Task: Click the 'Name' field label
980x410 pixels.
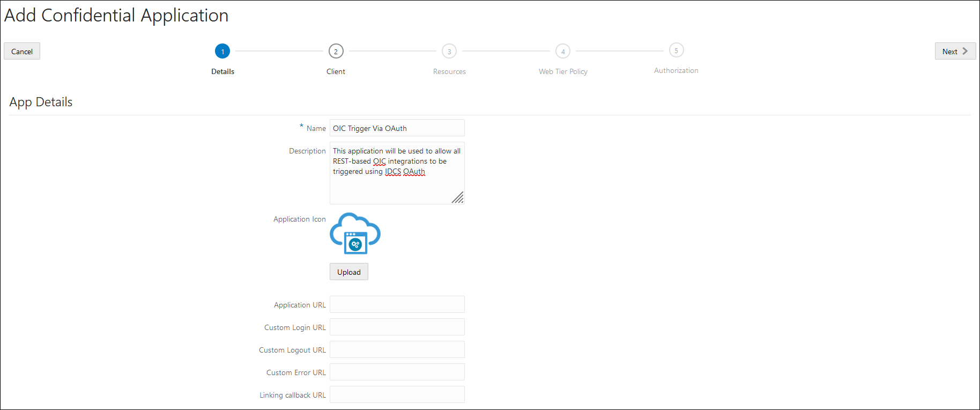Action: tap(316, 128)
